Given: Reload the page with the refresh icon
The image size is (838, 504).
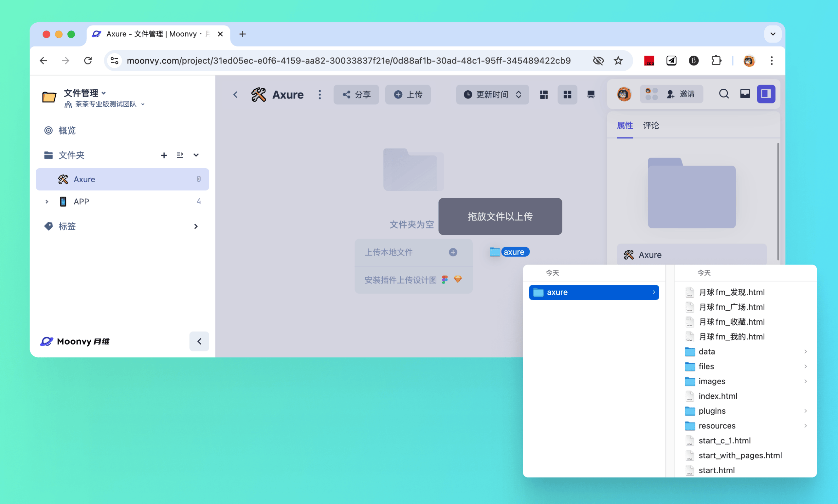Looking at the screenshot, I should [x=88, y=61].
